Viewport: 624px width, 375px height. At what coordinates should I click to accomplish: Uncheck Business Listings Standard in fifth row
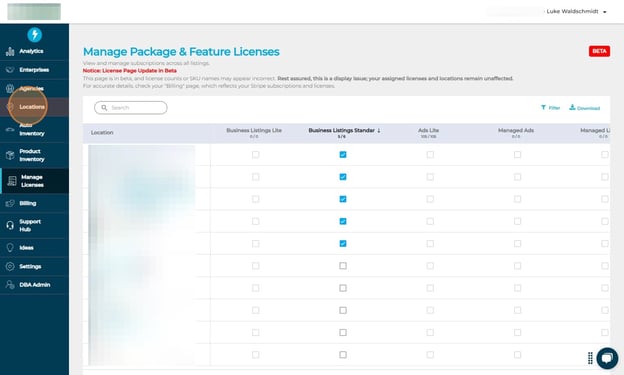(x=343, y=244)
